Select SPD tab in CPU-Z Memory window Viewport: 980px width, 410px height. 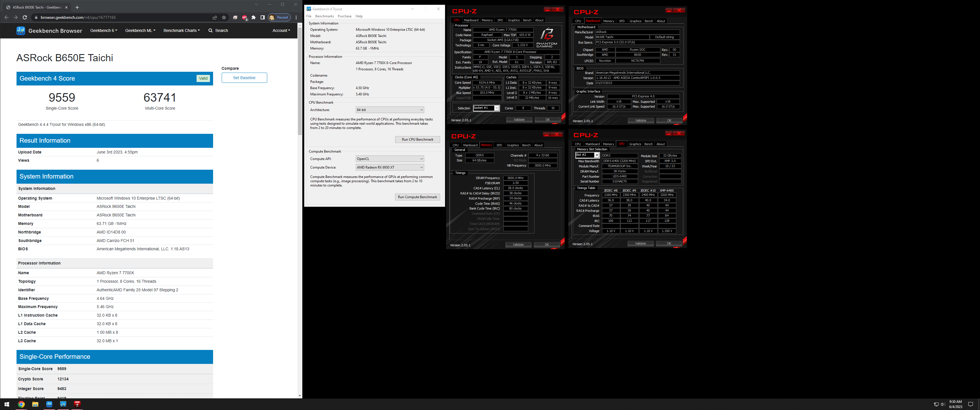coord(499,145)
